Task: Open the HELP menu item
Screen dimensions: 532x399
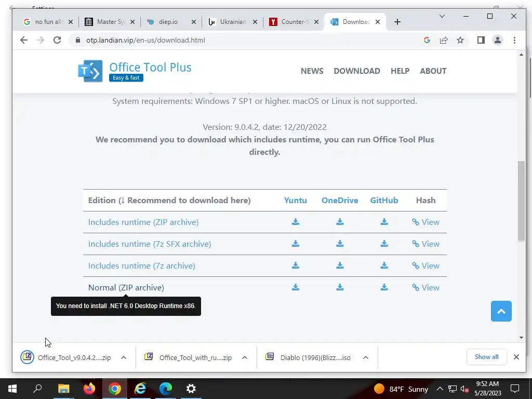Action: point(400,71)
